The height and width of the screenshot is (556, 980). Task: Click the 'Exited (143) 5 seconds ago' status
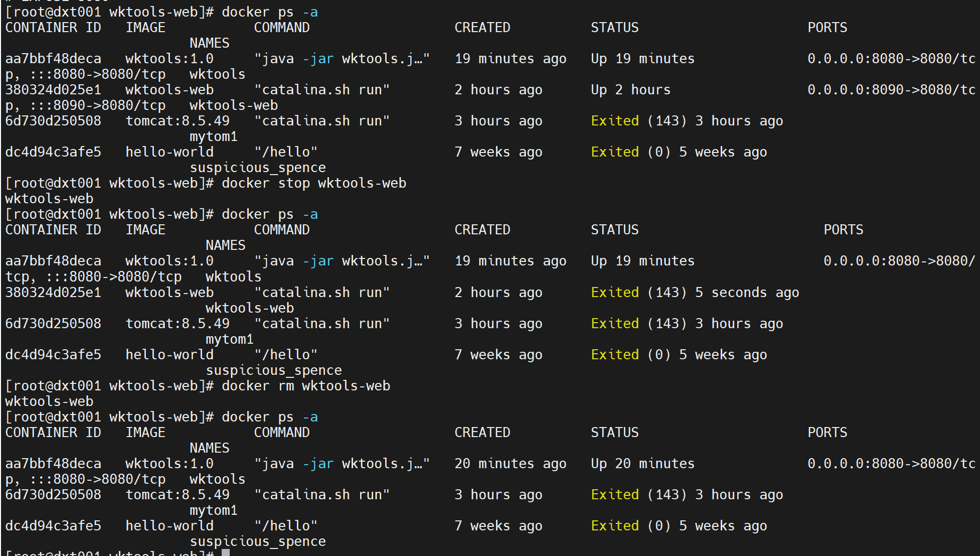694,293
